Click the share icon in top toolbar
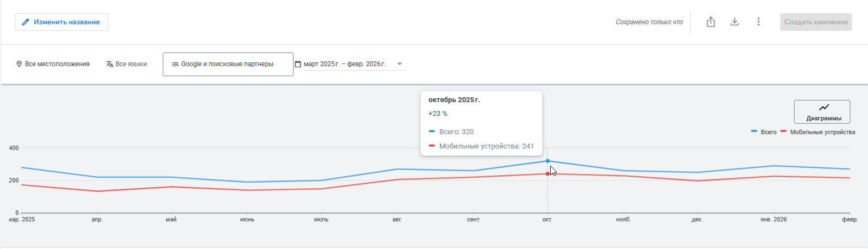868x249 pixels. click(711, 22)
